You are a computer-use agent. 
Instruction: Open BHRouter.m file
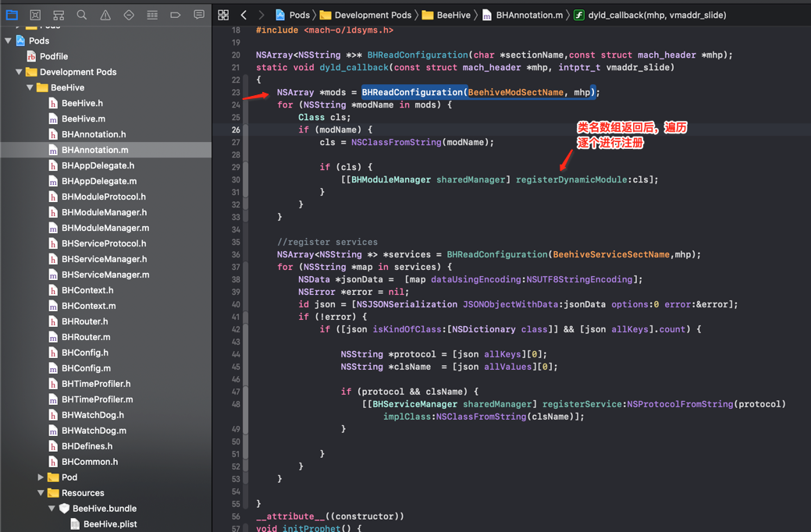pos(86,336)
